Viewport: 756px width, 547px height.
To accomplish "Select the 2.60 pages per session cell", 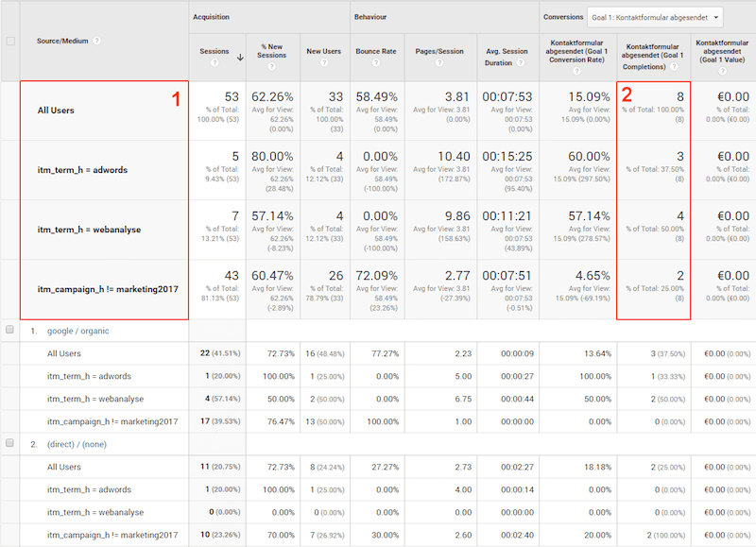I will coord(463,535).
